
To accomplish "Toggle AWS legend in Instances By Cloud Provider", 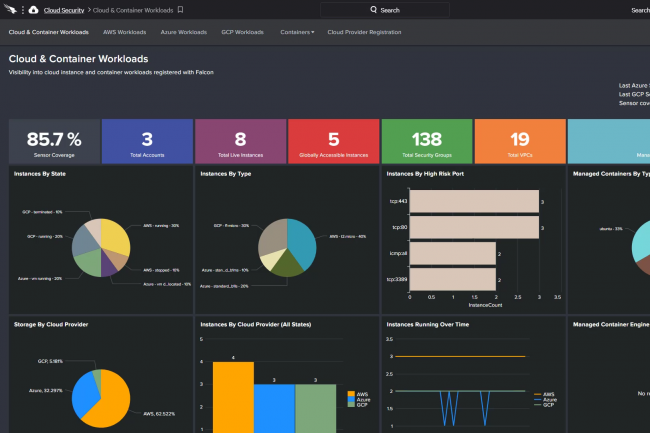I will (358, 394).
